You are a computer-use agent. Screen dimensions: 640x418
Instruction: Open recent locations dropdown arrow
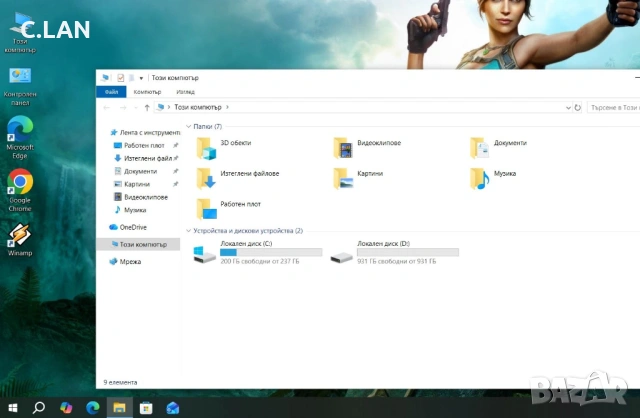coord(136,107)
